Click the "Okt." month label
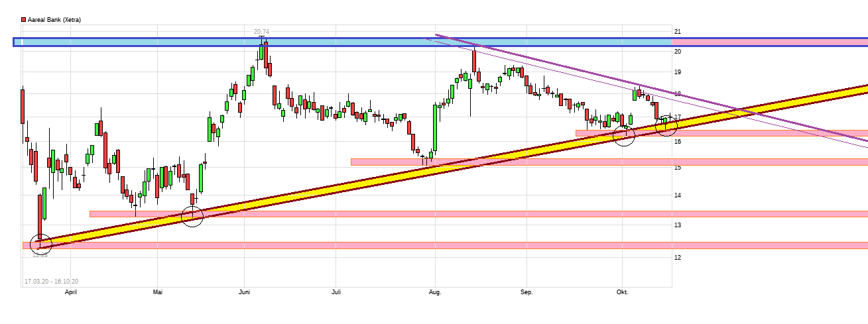The width and height of the screenshot is (868, 324). (x=623, y=292)
